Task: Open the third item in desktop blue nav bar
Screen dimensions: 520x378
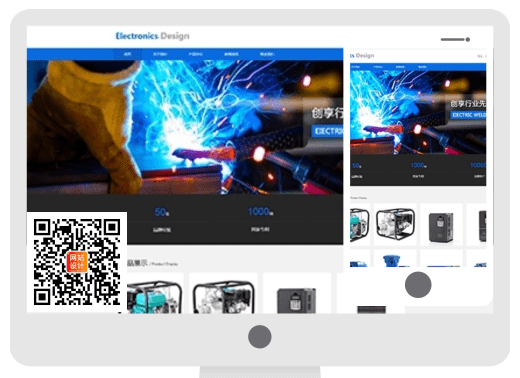Action: (x=195, y=54)
